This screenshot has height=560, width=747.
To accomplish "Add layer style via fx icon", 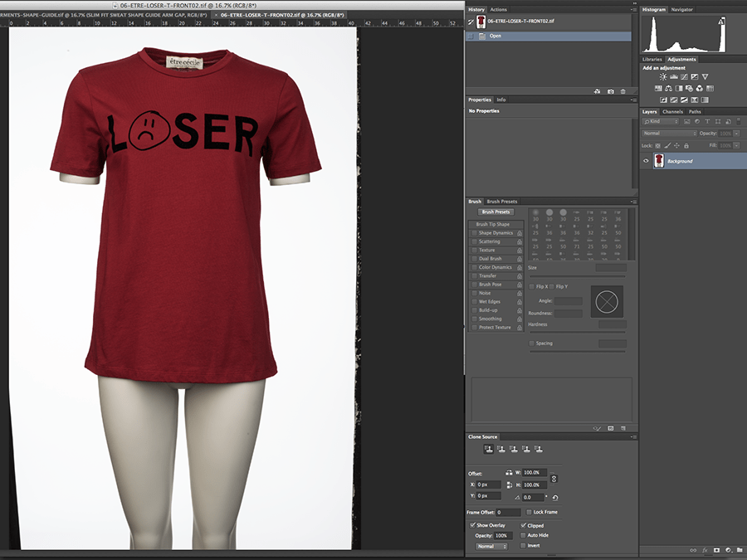I will (x=705, y=549).
